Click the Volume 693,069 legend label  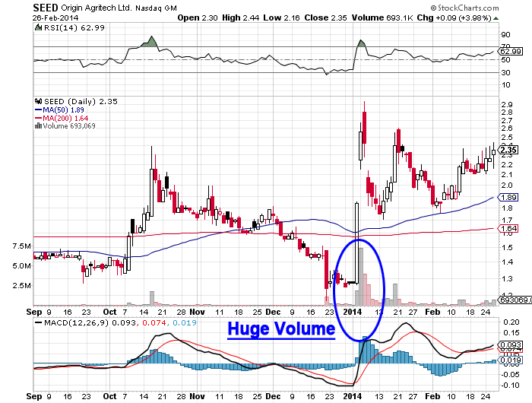69,126
